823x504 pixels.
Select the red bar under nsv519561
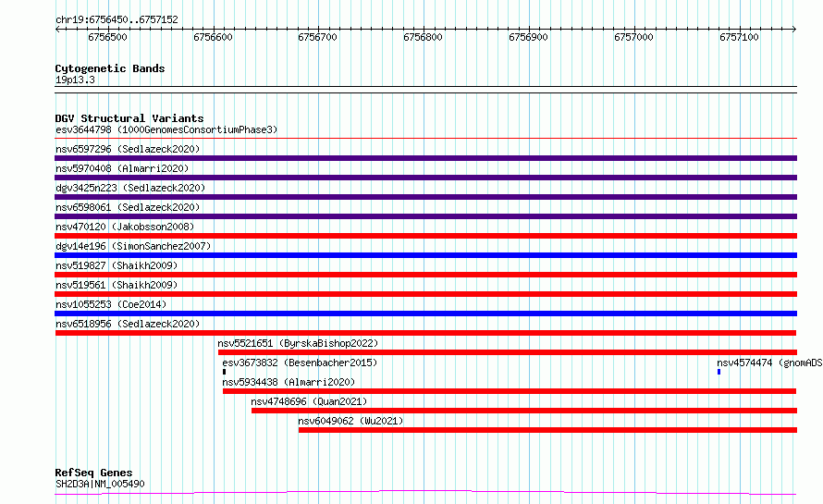click(x=425, y=294)
